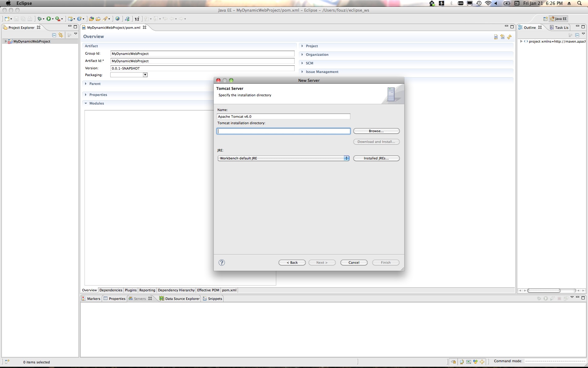
Task: Click the second POM editor toolbar icon
Action: click(x=503, y=37)
